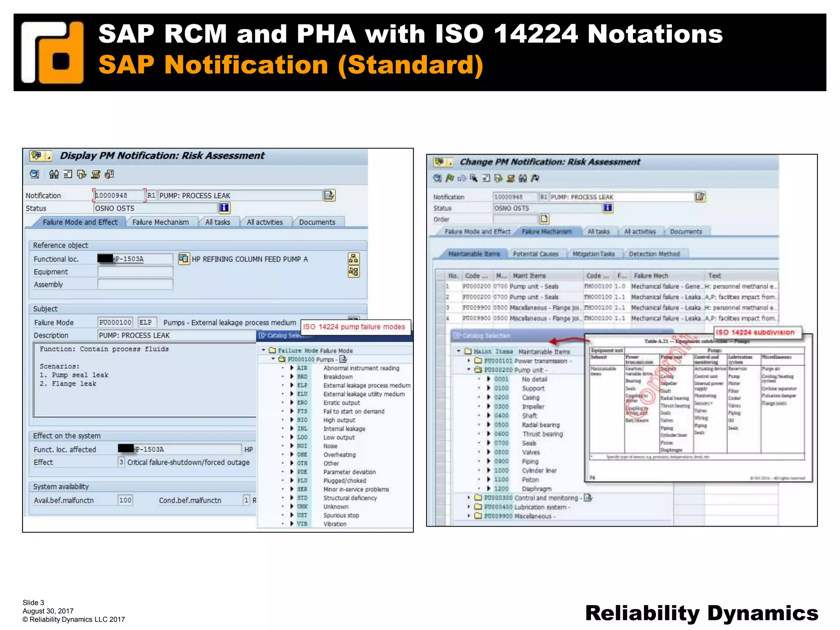Click document icon next to Control and monitoring

point(588,498)
